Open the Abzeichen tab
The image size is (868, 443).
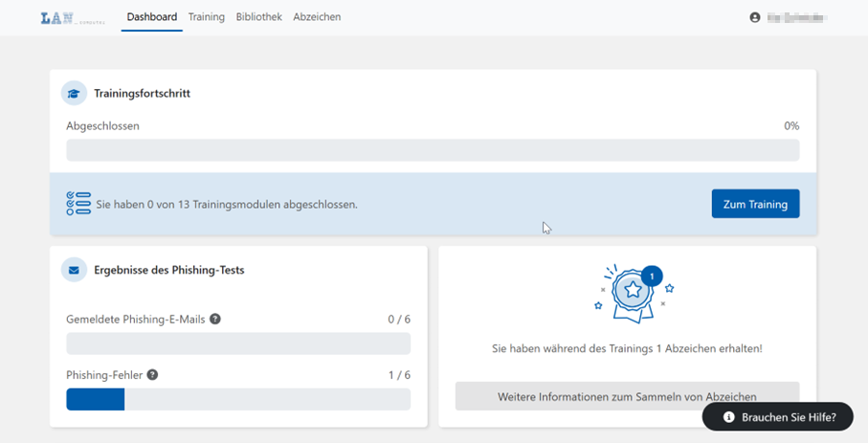pos(317,17)
